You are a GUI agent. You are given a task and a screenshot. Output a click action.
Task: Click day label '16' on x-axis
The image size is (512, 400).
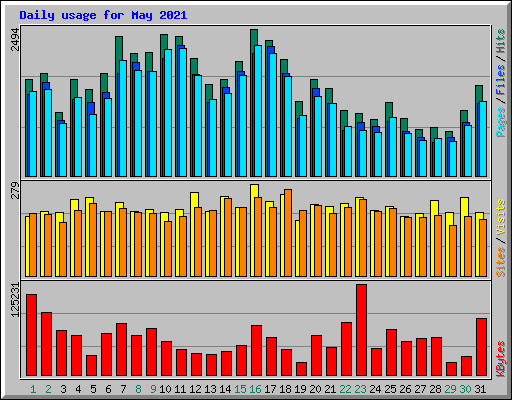click(255, 389)
